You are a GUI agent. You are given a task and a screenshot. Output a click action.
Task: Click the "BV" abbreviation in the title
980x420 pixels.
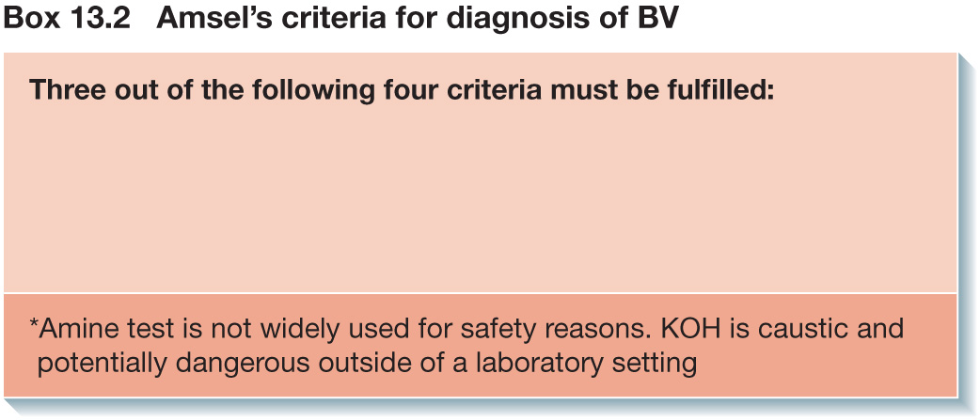click(657, 20)
